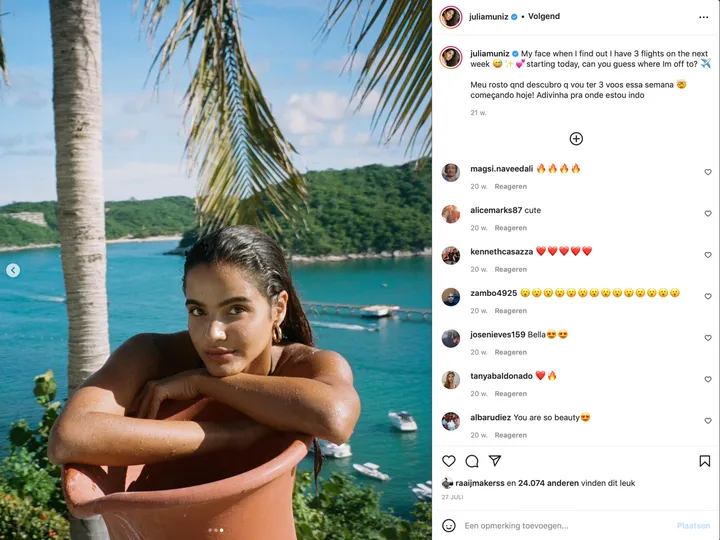Open juliamuniz header profile picture
This screenshot has height=540, width=720.
pos(451,17)
